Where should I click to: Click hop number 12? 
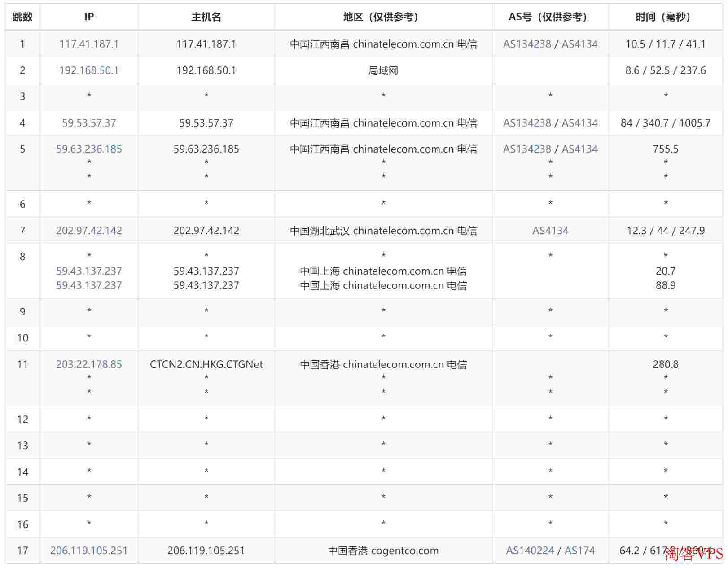tap(22, 419)
